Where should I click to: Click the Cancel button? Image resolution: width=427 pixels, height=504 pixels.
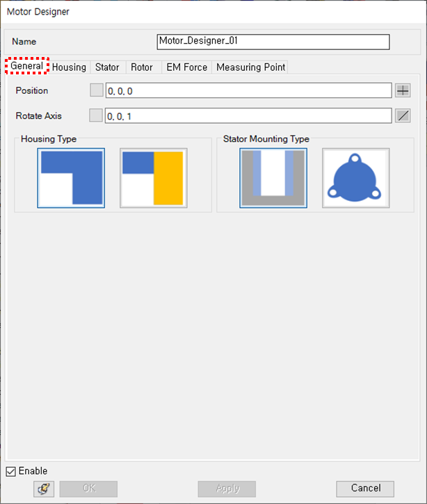tap(365, 489)
